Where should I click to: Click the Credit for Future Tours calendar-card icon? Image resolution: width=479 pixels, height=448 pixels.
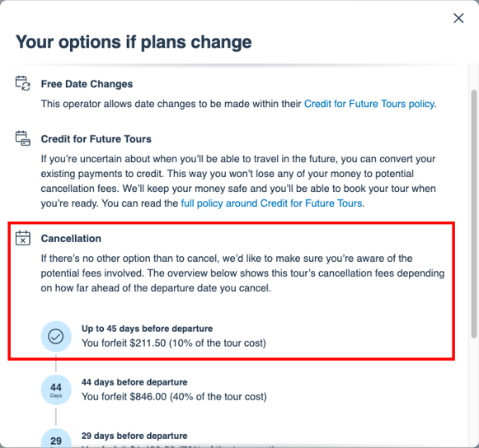(x=23, y=138)
